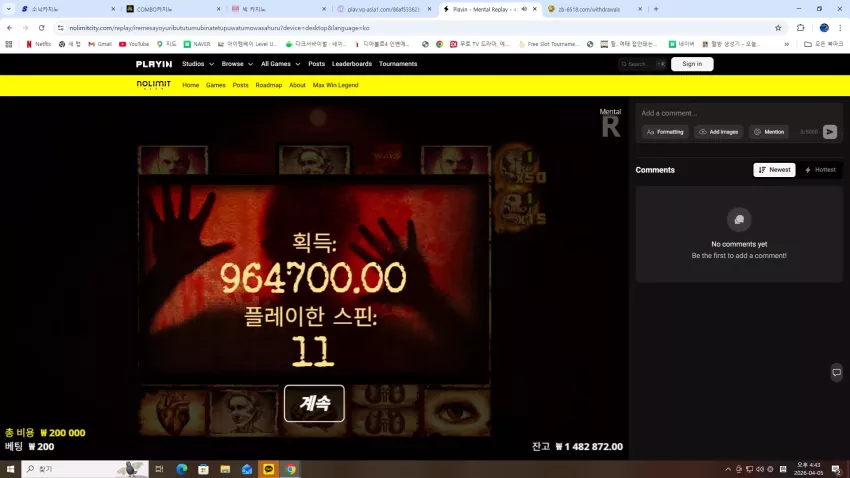Sort comments by Newest
850x478 pixels.
[x=774, y=170]
